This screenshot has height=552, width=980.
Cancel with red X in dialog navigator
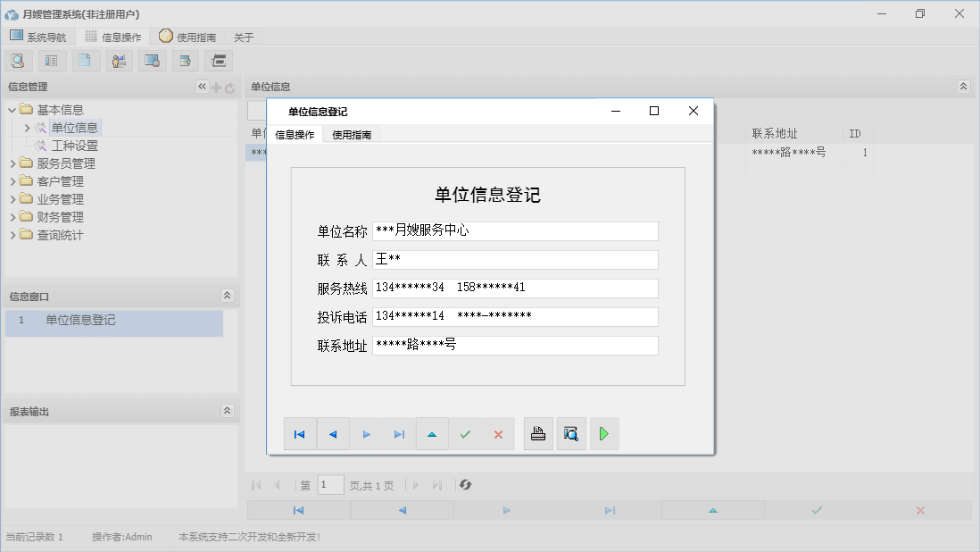498,434
